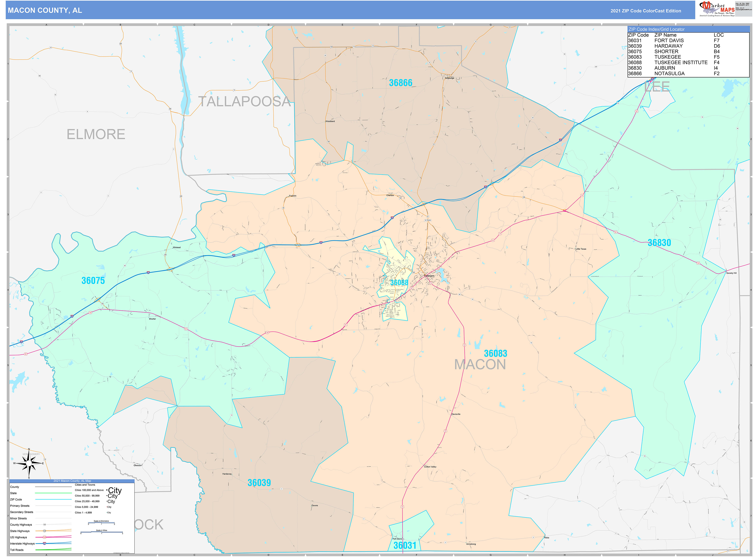Click the 36039 ZIP code label
756x557 pixels.
click(x=259, y=483)
